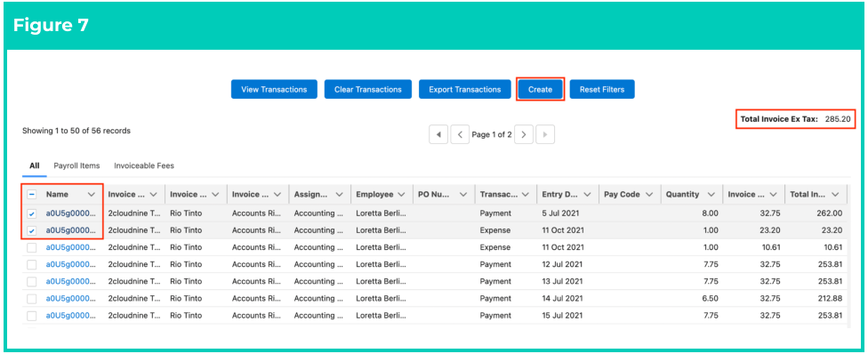The image size is (868, 354).
Task: Click the 'Showing 1 to 50 of 56 records' text
Action: 76,132
